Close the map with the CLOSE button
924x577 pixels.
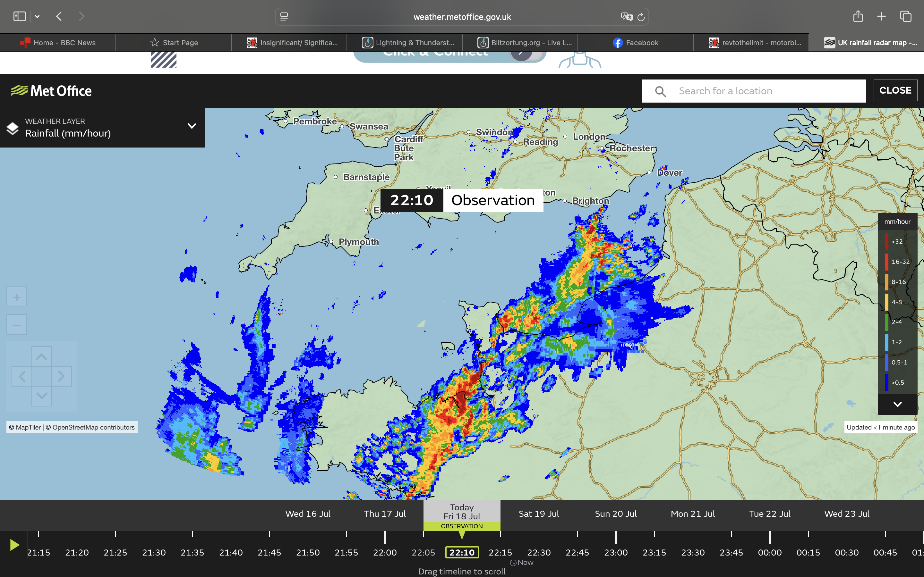[895, 90]
